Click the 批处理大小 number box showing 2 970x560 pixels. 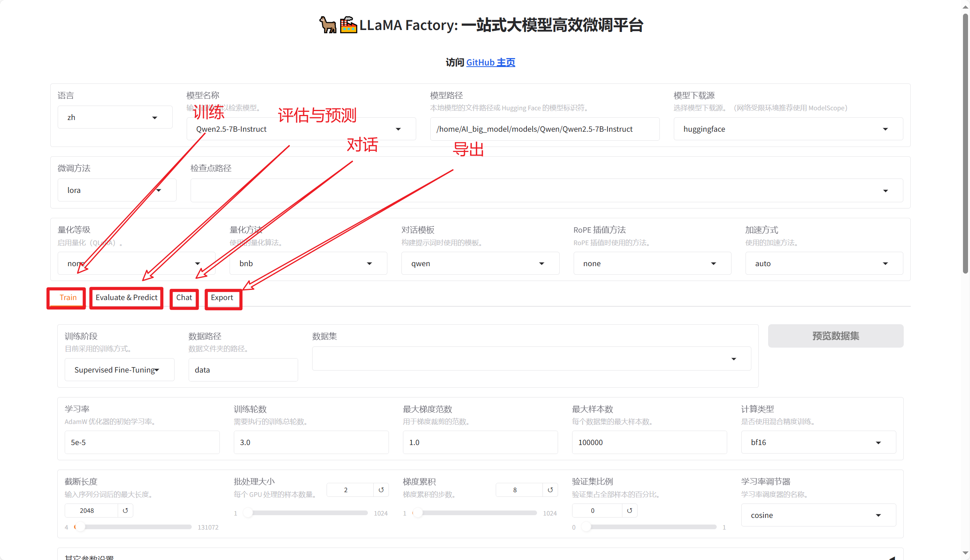pyautogui.click(x=350, y=490)
